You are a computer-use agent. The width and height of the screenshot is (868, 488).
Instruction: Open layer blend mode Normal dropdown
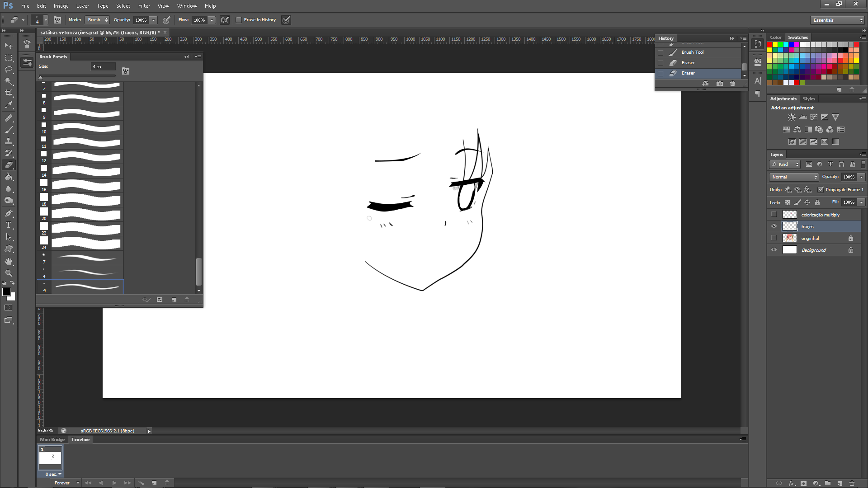(x=794, y=177)
